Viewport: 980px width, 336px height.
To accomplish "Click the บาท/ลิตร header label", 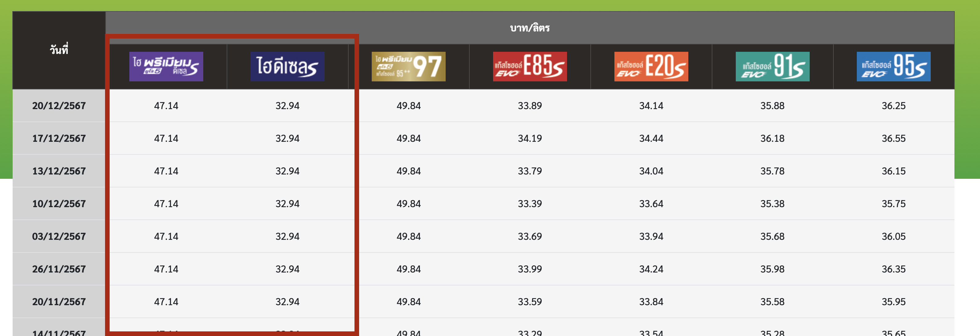I will [529, 27].
